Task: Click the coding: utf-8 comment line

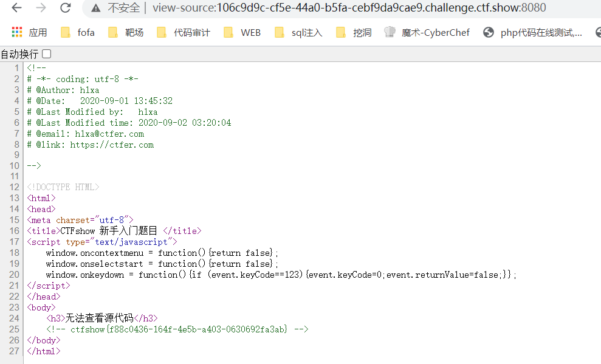Action: [x=83, y=79]
